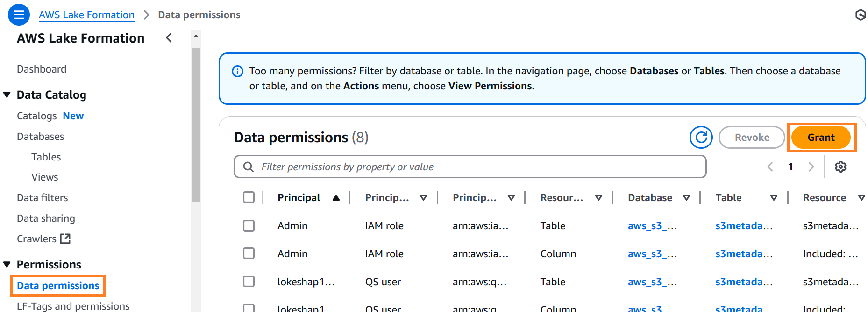Click the filter permissions search field
868x312 pixels.
470,167
